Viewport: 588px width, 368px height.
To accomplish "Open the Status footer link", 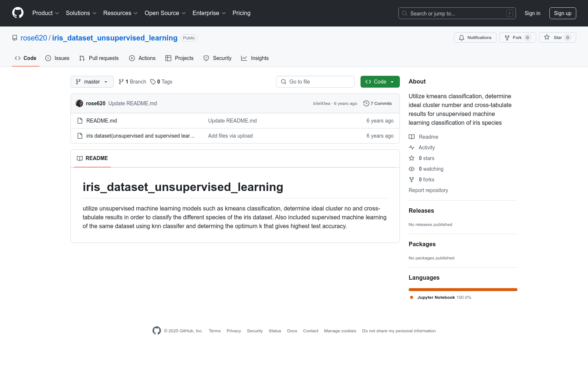I will (x=275, y=331).
